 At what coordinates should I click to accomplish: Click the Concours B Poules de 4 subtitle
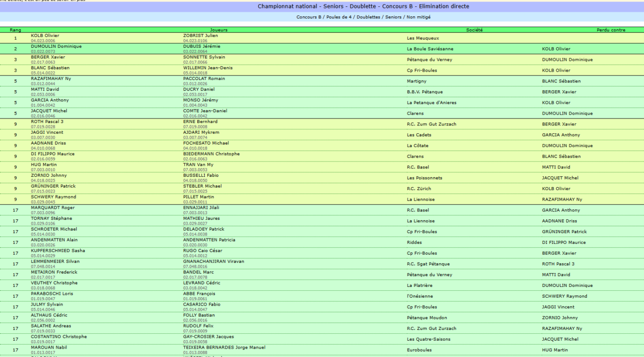point(363,17)
